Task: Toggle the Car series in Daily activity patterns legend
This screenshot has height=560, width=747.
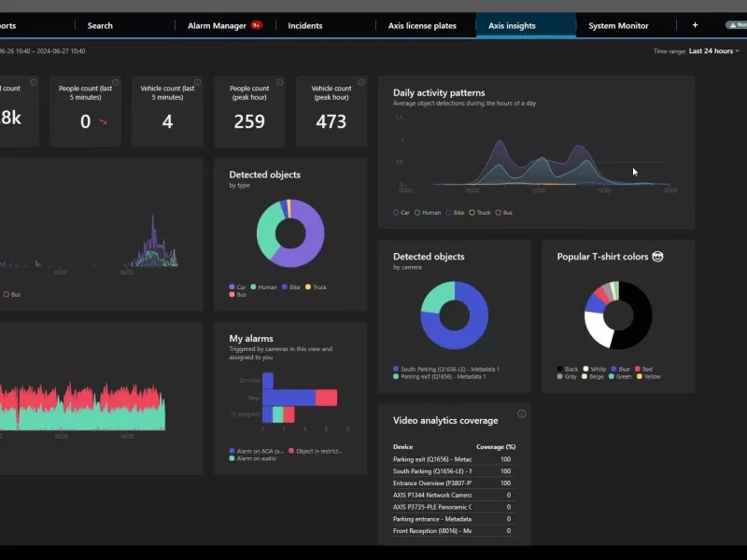Action: click(402, 213)
